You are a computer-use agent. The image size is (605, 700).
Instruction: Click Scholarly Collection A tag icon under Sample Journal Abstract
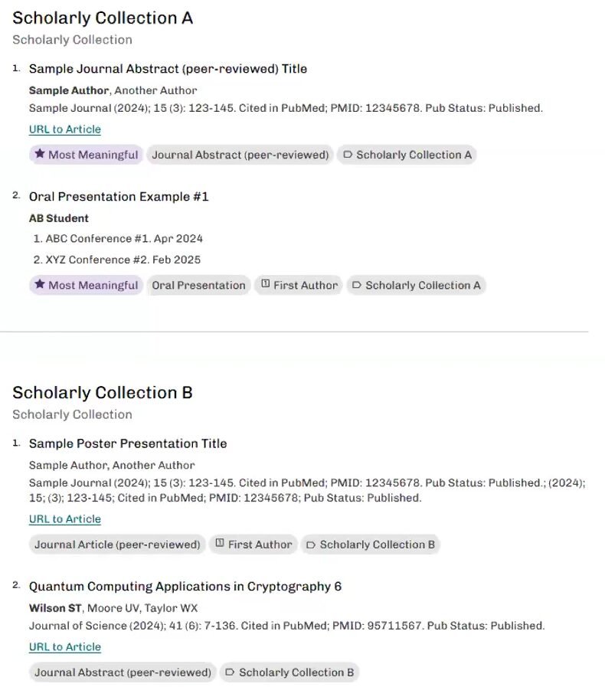click(348, 155)
